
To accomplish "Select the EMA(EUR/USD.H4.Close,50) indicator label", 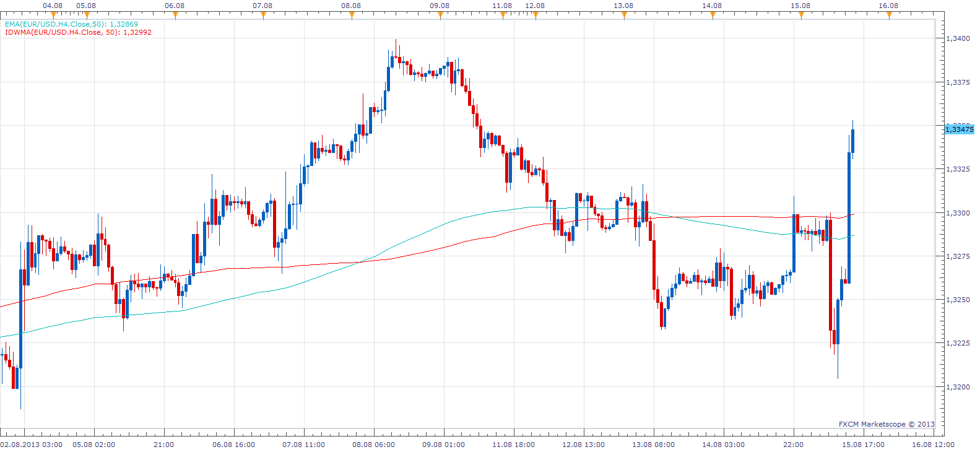I will click(x=71, y=24).
